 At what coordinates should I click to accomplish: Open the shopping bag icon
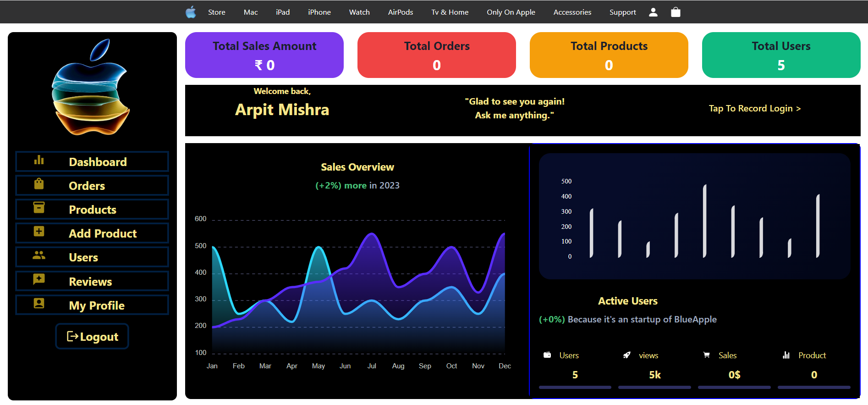pos(676,12)
